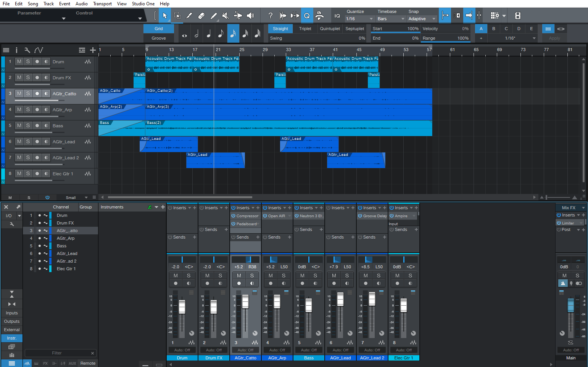This screenshot has width=588, height=367.
Task: Expand Mix FX dropdown on Main
Action: point(583,208)
